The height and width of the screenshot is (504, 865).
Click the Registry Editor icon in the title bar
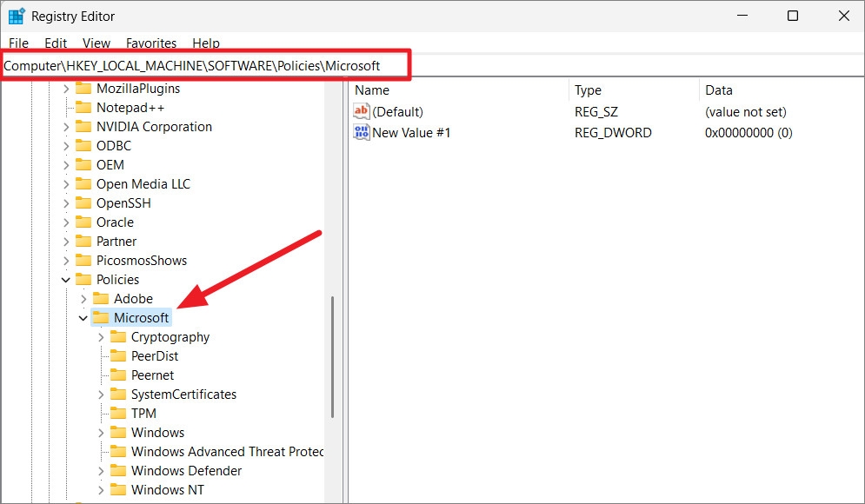tap(14, 15)
